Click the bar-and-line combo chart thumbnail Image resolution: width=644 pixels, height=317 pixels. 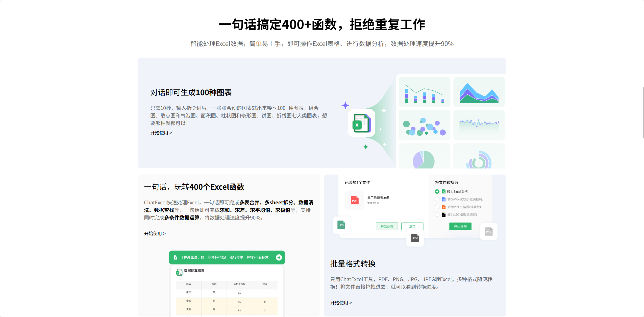[425, 92]
